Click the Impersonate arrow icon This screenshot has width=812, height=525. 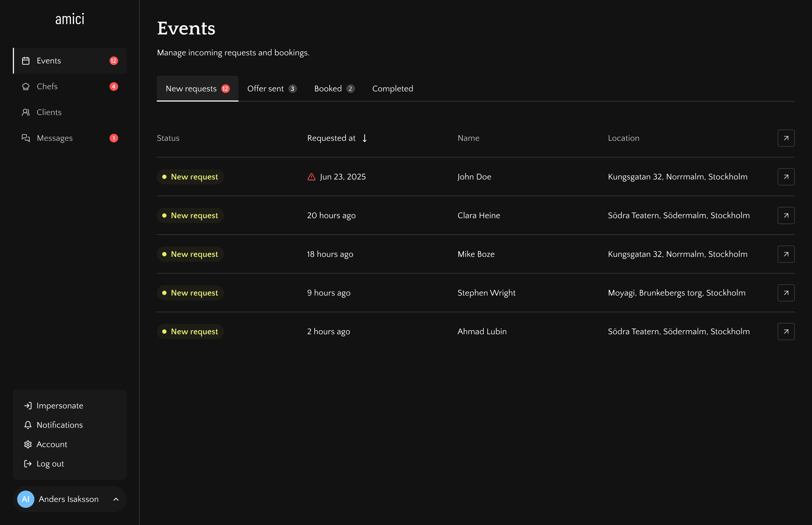pos(28,406)
